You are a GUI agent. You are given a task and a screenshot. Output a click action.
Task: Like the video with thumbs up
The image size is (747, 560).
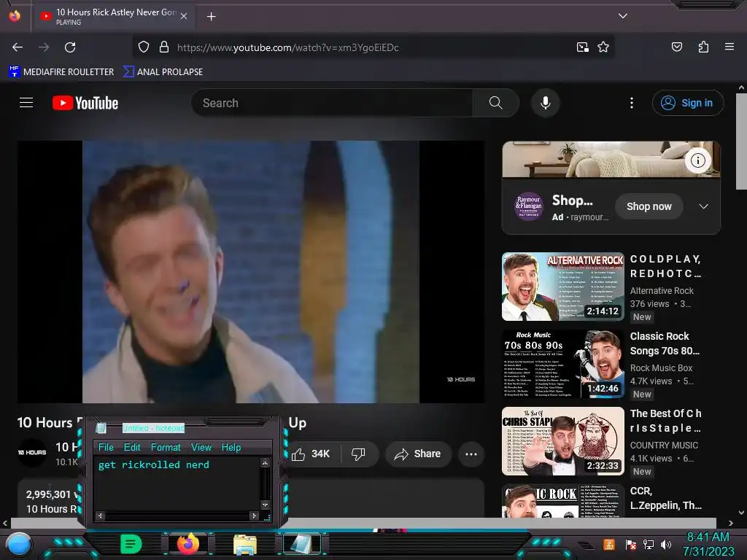[311, 454]
